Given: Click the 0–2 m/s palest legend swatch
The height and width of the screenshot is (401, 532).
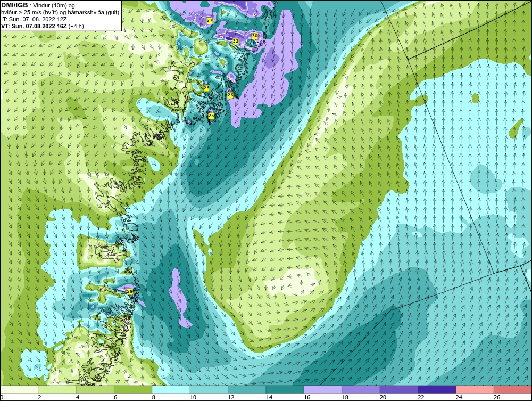Looking at the screenshot, I should pos(19,389).
